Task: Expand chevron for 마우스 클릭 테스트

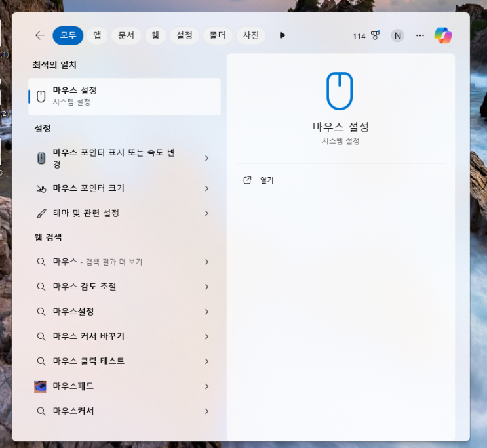Action: coord(207,361)
